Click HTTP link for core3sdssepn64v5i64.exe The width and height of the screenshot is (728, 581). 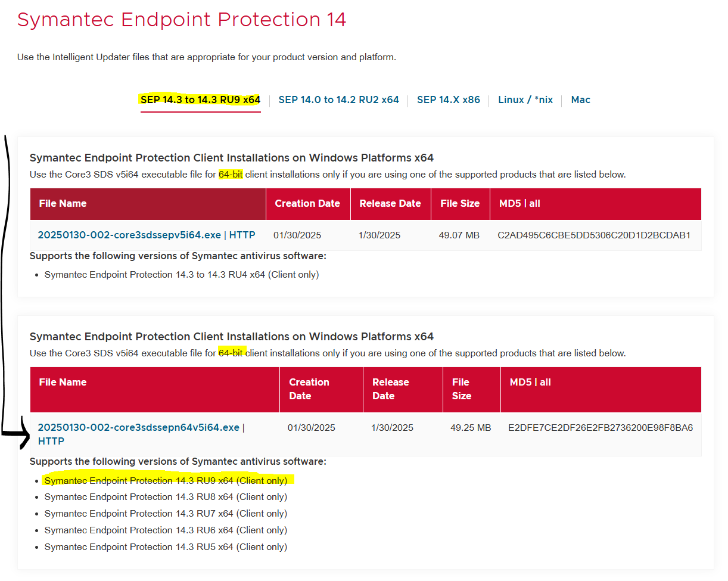(x=51, y=441)
